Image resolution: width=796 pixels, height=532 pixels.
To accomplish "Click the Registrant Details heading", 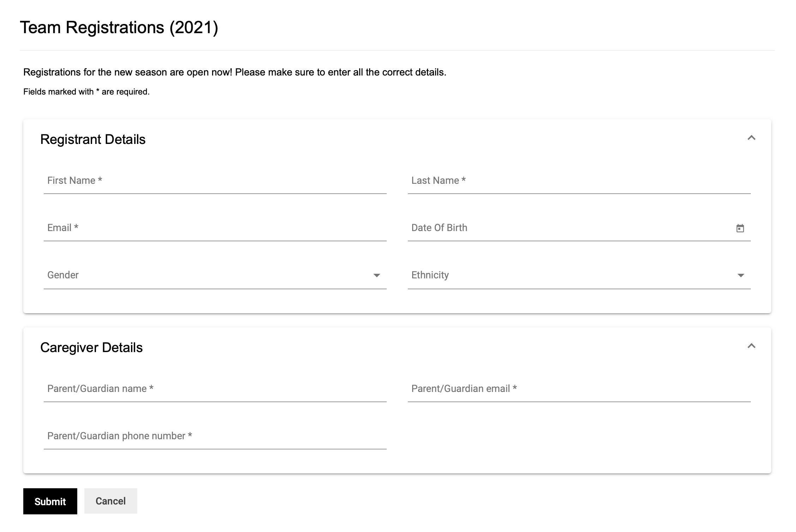I will click(93, 139).
